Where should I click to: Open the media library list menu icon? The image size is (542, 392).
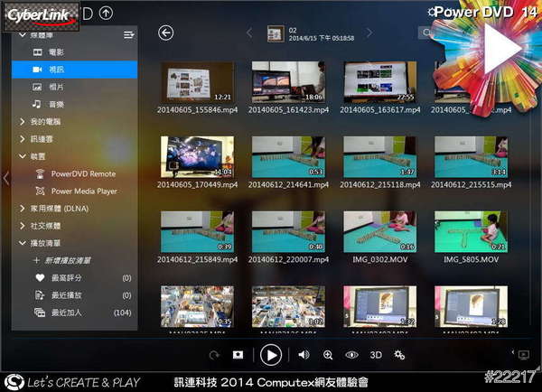(x=128, y=34)
